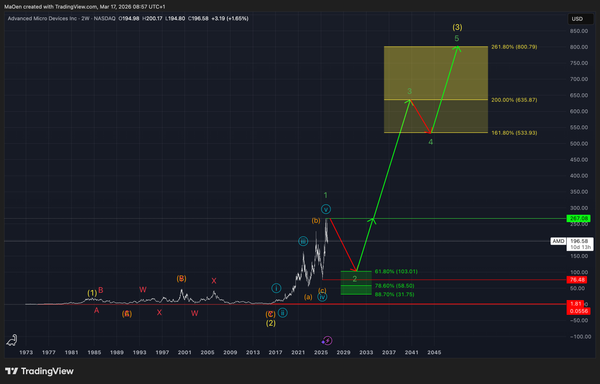
Task: Select the green retracement zone box
Action: tap(356, 283)
